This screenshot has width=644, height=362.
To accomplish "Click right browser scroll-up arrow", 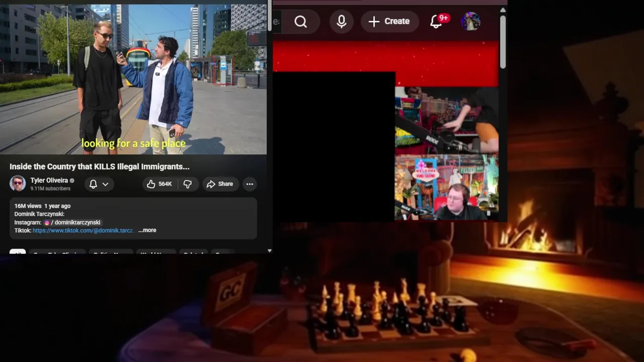I will click(503, 10).
